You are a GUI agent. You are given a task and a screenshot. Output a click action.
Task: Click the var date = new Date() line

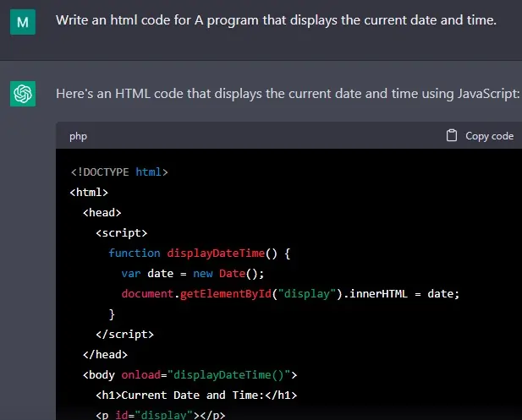[193, 274]
